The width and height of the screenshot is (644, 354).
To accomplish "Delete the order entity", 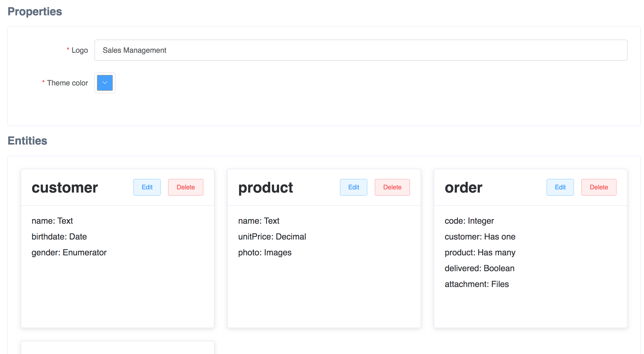I will point(599,187).
